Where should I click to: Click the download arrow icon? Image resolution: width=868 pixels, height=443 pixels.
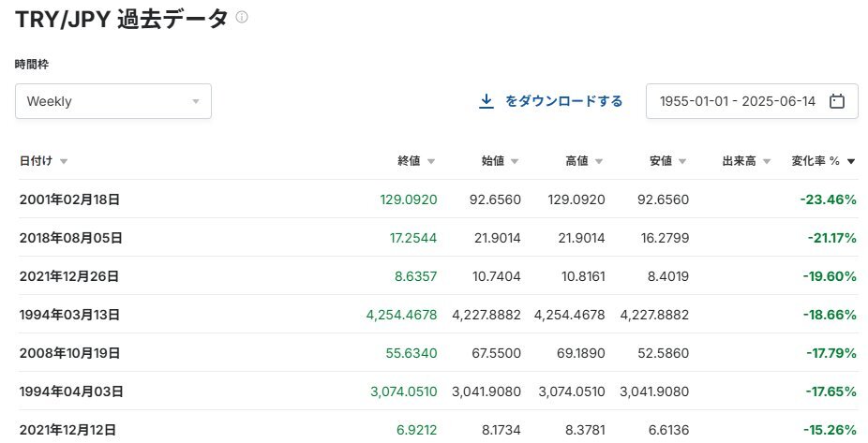pyautogui.click(x=486, y=101)
